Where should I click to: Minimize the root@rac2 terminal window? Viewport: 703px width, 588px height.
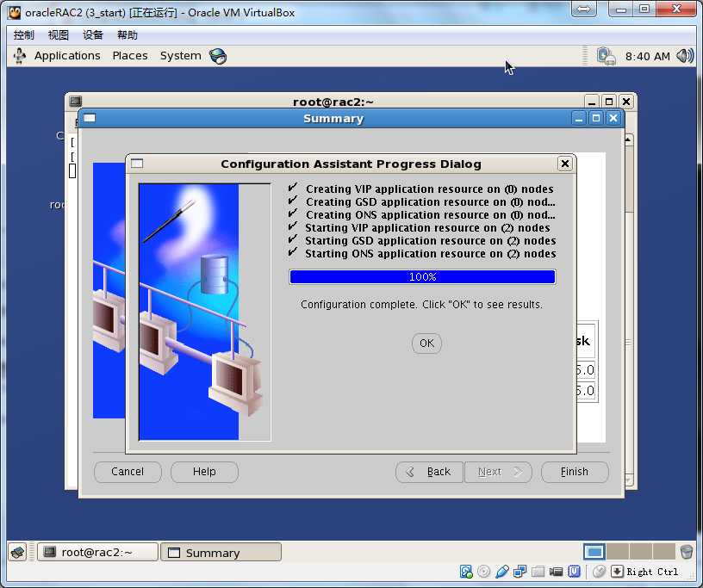[591, 102]
